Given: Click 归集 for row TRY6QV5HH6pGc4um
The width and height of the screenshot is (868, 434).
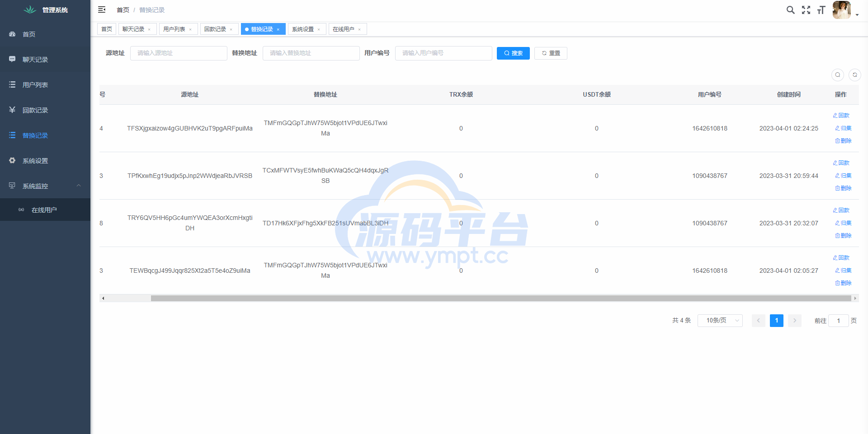Looking at the screenshot, I should pos(843,223).
